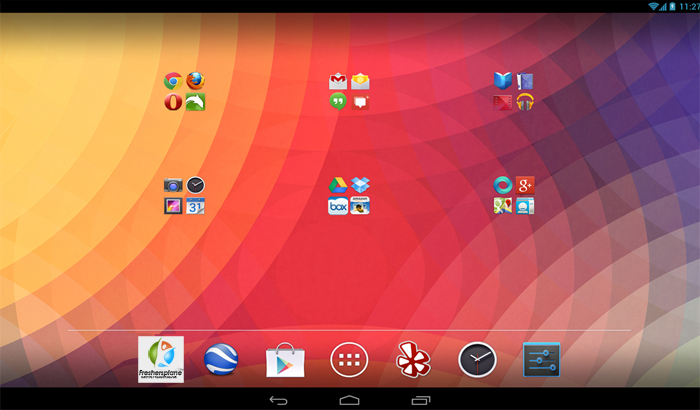Open the Play Magazines app
The image size is (700, 410).
click(525, 81)
